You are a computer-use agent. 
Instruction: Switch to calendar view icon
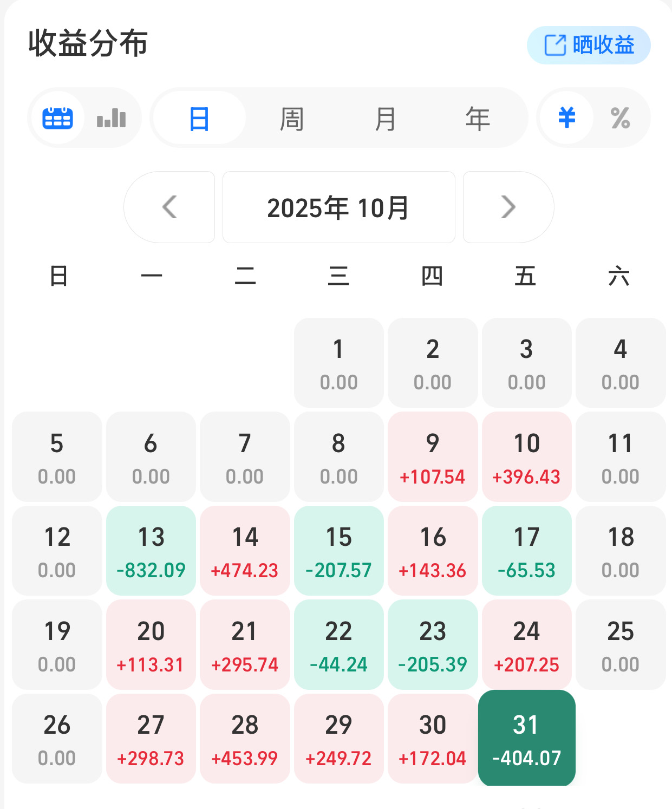(x=58, y=118)
